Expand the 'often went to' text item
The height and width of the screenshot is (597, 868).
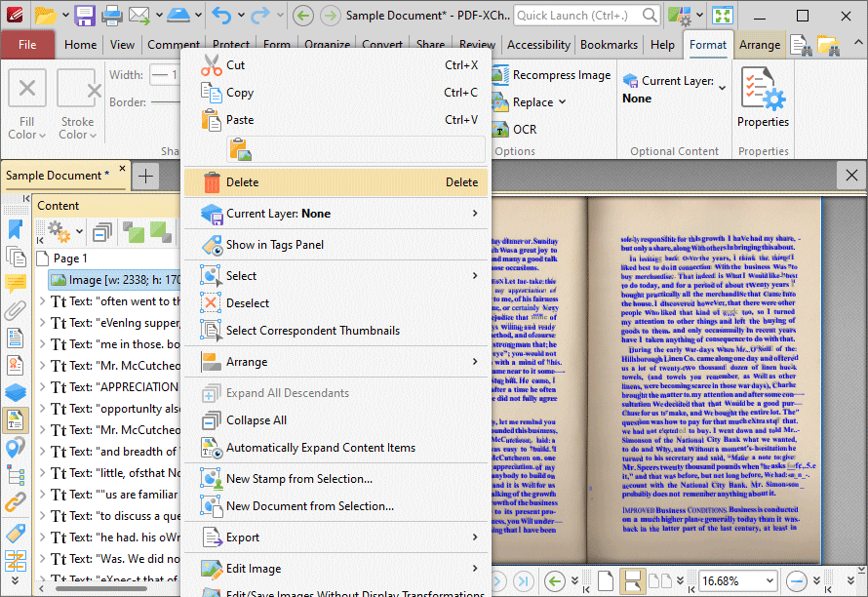coord(42,300)
